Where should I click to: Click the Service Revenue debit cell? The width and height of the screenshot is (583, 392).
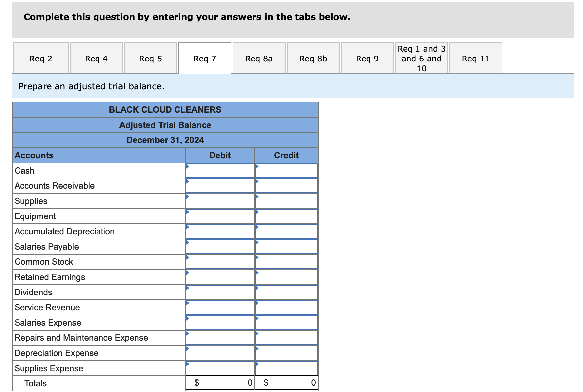(220, 307)
